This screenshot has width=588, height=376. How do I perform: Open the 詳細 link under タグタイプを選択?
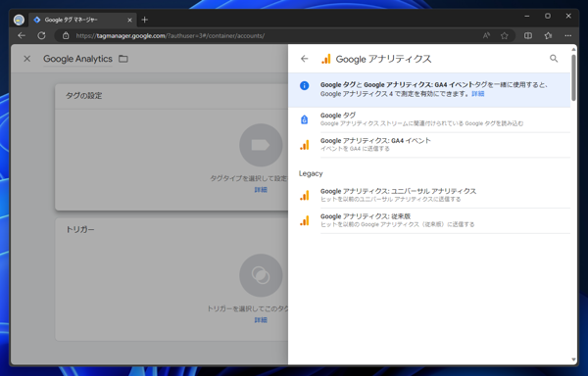coord(261,190)
